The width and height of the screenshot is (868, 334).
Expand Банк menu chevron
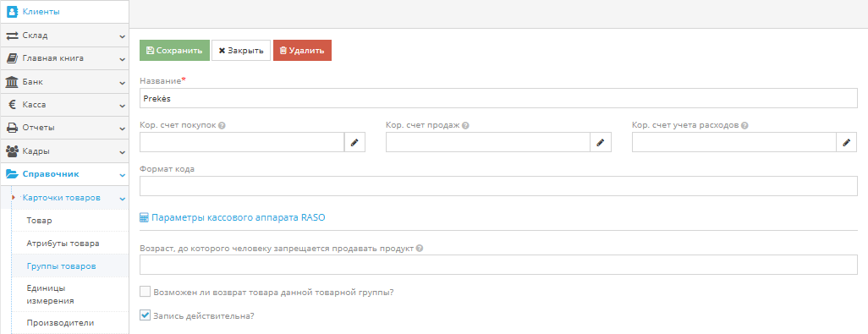coord(123,82)
